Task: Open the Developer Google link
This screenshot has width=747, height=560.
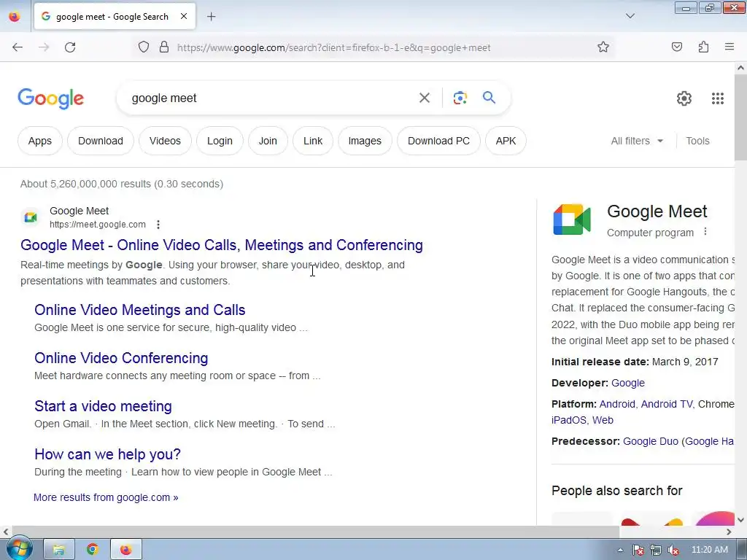Action: click(628, 383)
